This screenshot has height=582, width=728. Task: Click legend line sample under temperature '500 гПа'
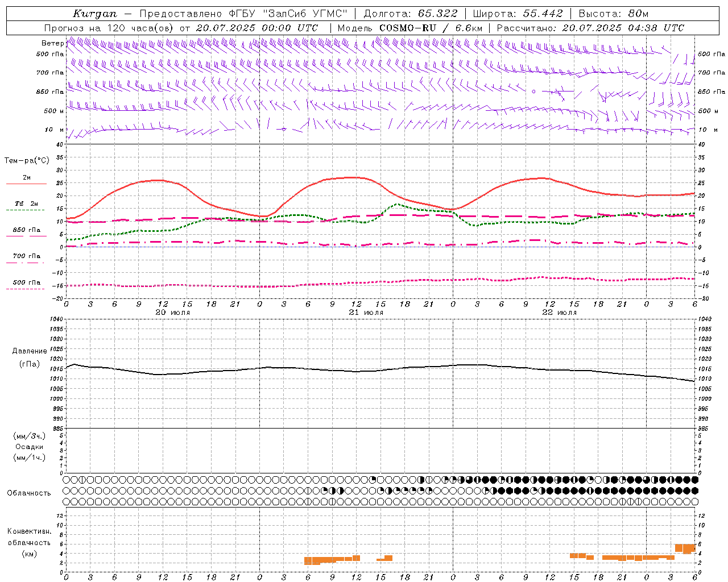point(25,289)
